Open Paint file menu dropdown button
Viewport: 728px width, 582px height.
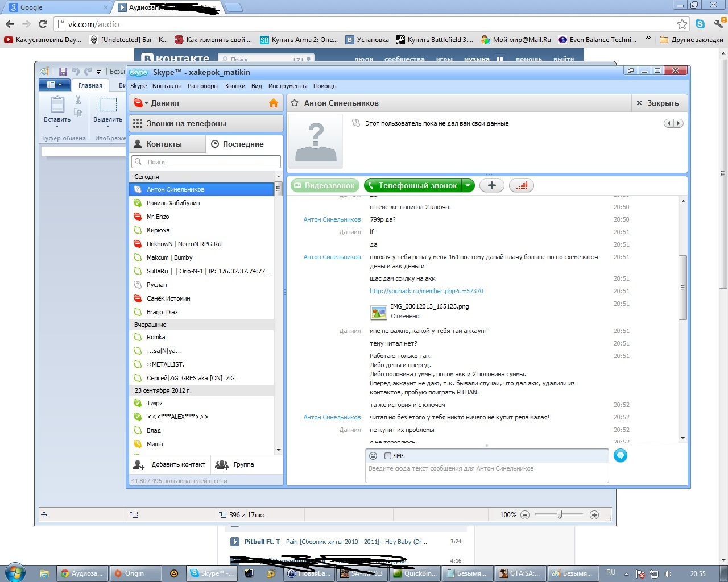pyautogui.click(x=54, y=85)
